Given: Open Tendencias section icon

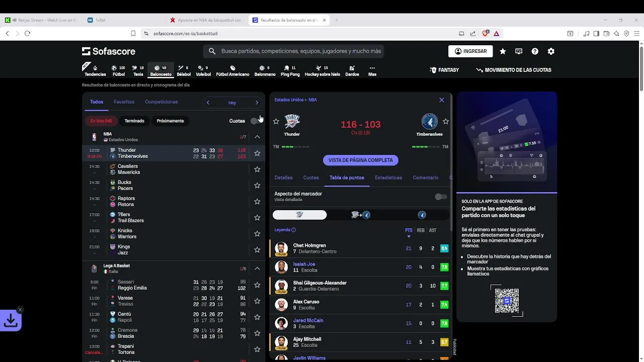Looking at the screenshot, I should point(95,70).
